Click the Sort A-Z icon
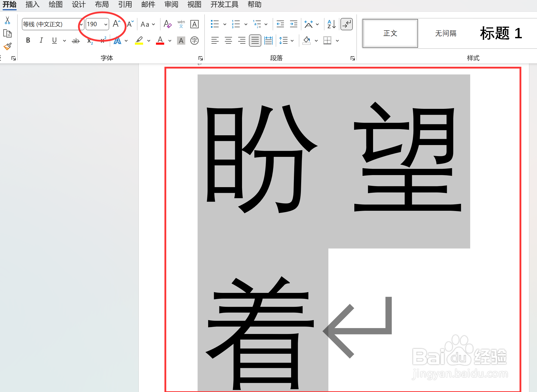Image resolution: width=537 pixels, height=392 pixels. pos(331,24)
